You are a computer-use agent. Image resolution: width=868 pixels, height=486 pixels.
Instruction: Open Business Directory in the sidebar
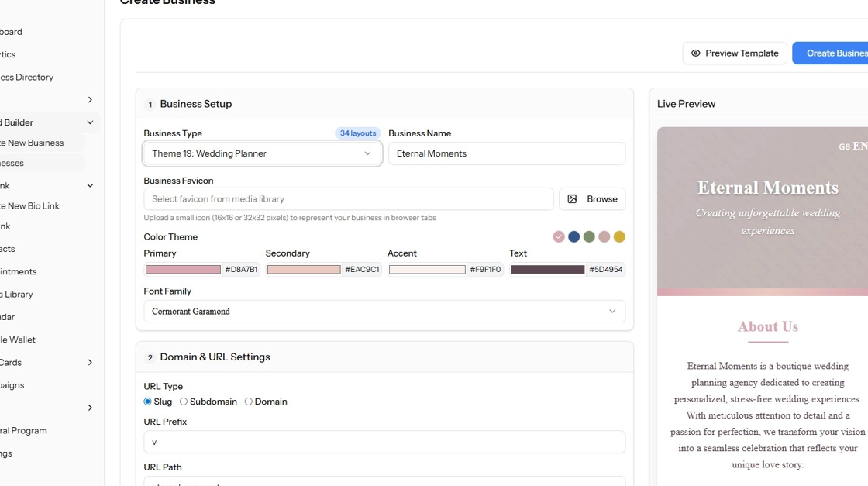(26, 77)
